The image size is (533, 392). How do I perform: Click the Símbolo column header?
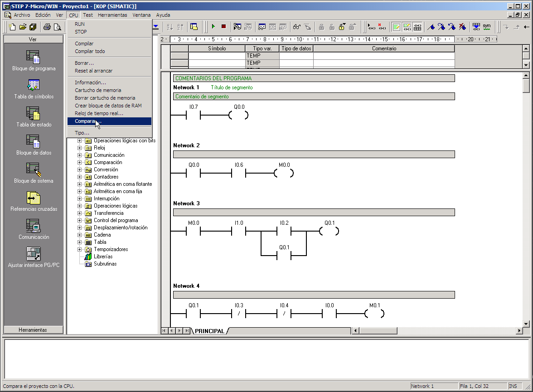tap(217, 48)
